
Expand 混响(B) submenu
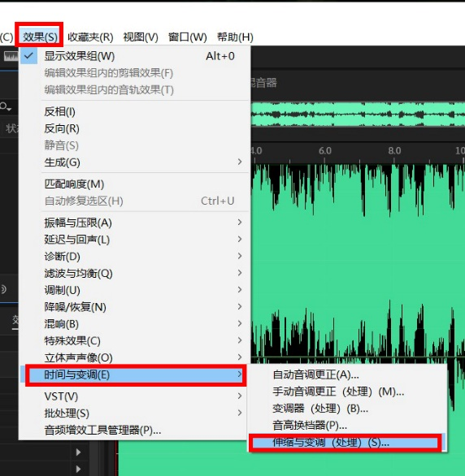(134, 324)
